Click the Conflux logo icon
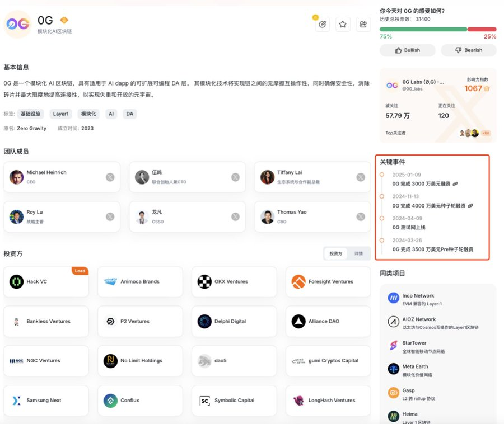 point(110,401)
